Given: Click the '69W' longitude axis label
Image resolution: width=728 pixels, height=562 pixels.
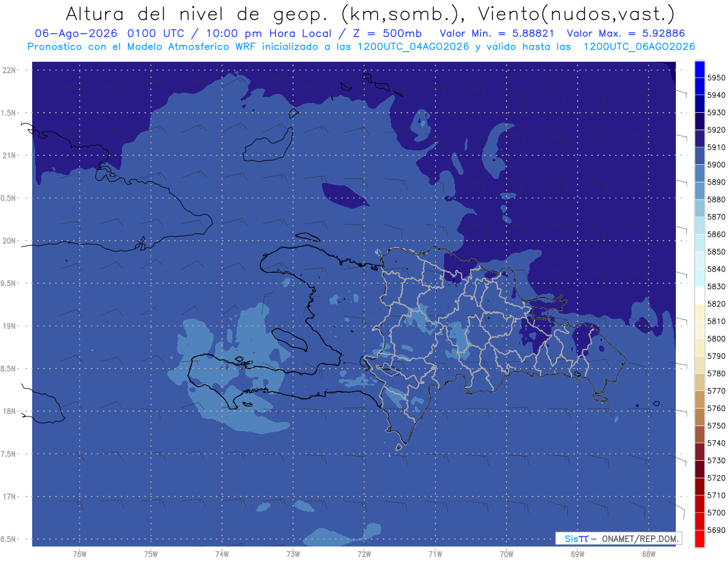Looking at the screenshot, I should tap(578, 554).
